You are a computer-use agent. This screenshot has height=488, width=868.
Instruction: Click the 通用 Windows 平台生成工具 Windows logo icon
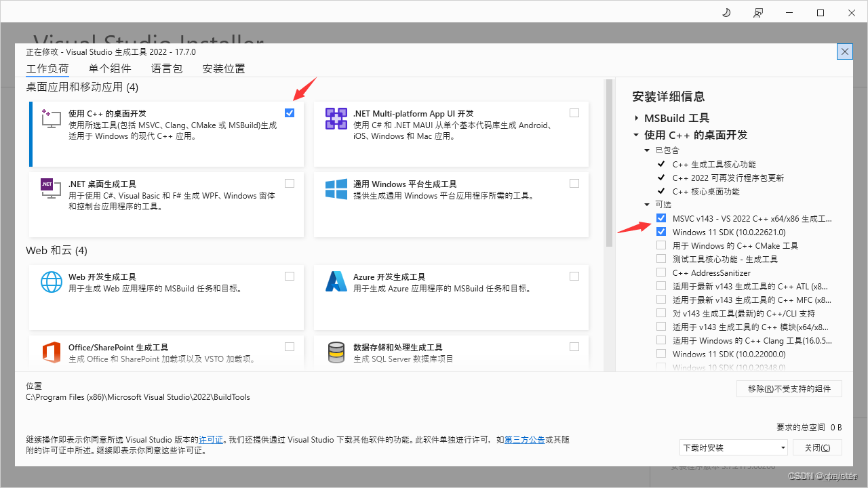click(336, 188)
